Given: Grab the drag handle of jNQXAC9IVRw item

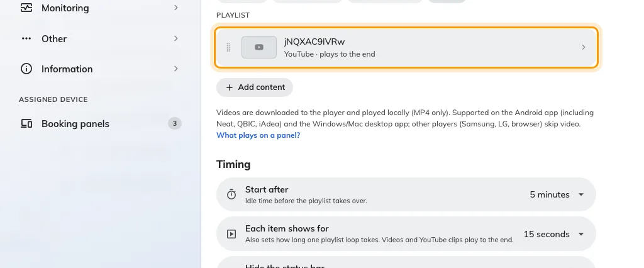Looking at the screenshot, I should (x=228, y=47).
